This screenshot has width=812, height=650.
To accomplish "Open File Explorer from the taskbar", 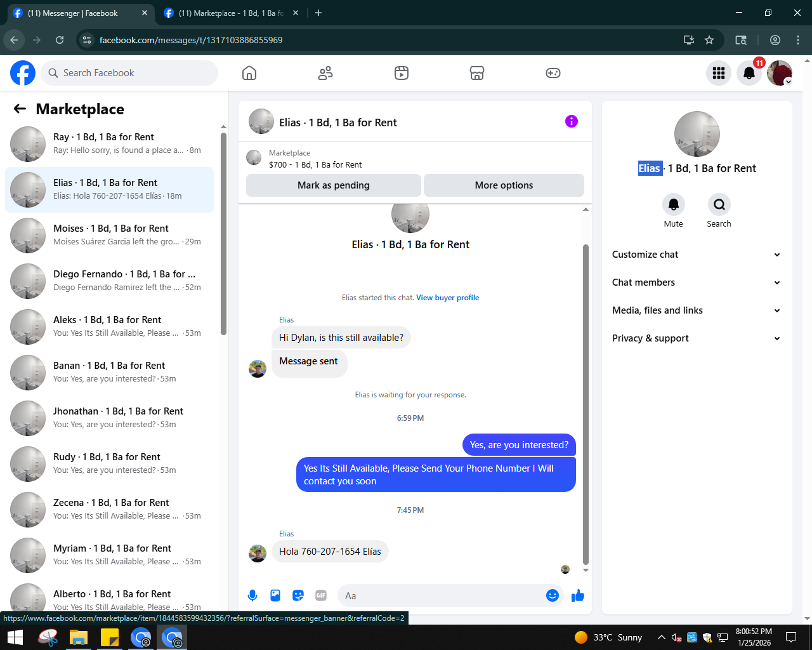I will pyautogui.click(x=78, y=637).
